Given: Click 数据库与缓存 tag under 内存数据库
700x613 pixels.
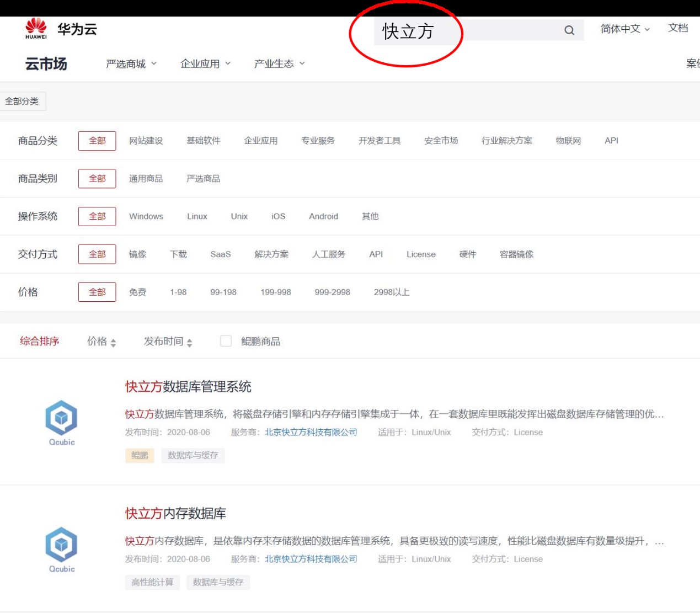Looking at the screenshot, I should (218, 582).
